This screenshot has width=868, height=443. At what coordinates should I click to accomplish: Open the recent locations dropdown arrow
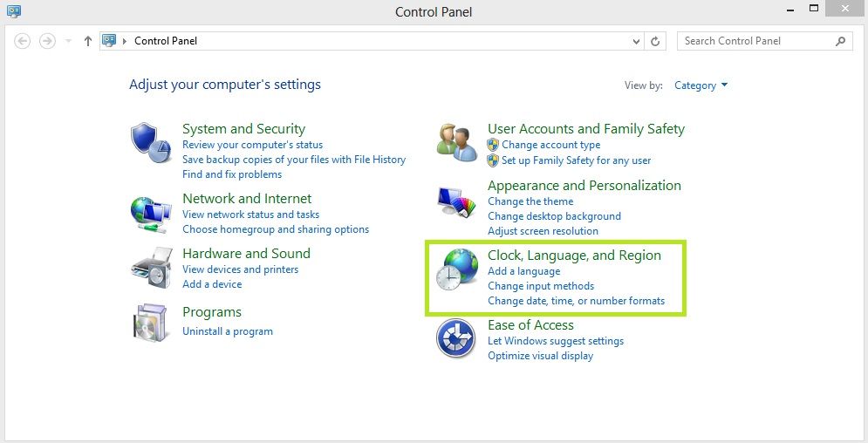point(69,41)
